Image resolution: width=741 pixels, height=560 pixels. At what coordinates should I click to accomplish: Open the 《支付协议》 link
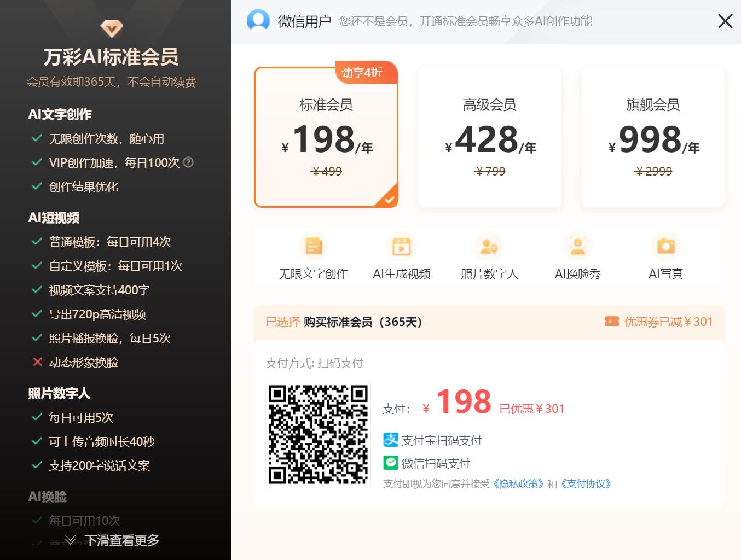[x=586, y=484]
